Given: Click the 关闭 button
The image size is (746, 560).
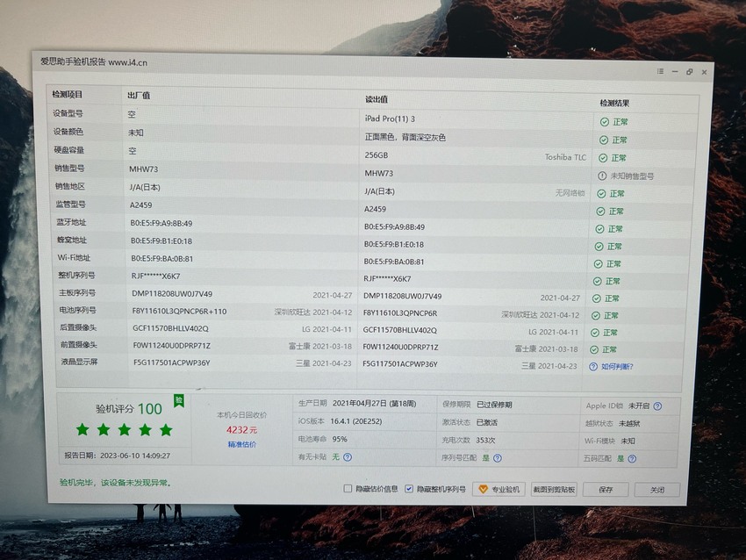Looking at the screenshot, I should tap(657, 490).
